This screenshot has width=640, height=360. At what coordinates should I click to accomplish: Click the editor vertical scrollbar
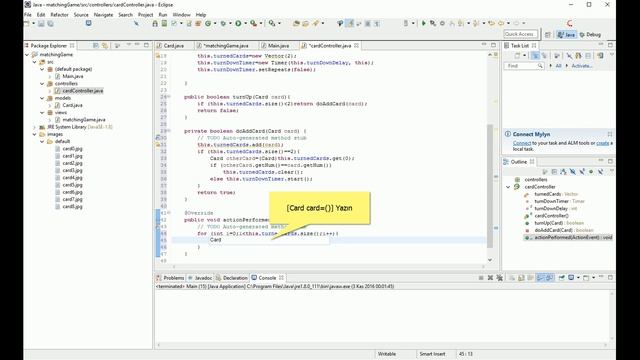coord(490,186)
